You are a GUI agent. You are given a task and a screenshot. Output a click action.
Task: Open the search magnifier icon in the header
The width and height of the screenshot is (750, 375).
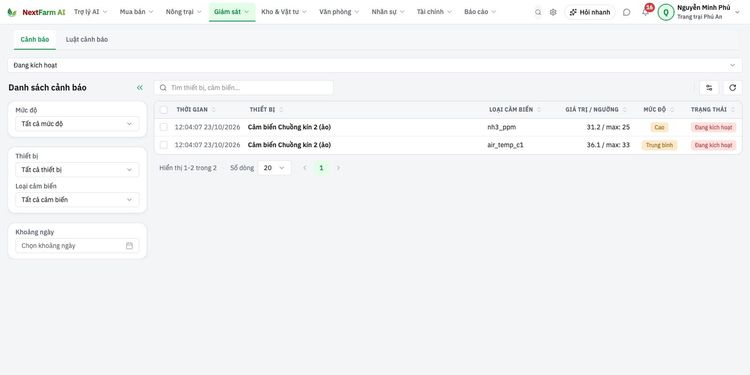[538, 12]
